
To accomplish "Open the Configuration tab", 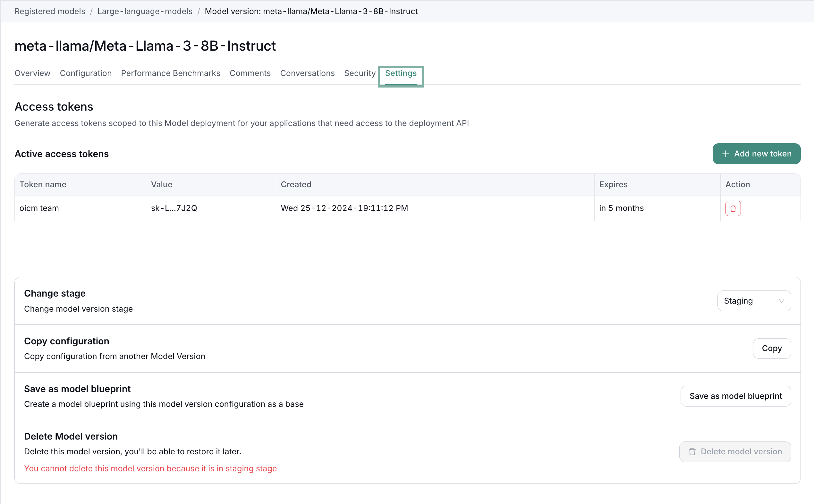I will (86, 73).
